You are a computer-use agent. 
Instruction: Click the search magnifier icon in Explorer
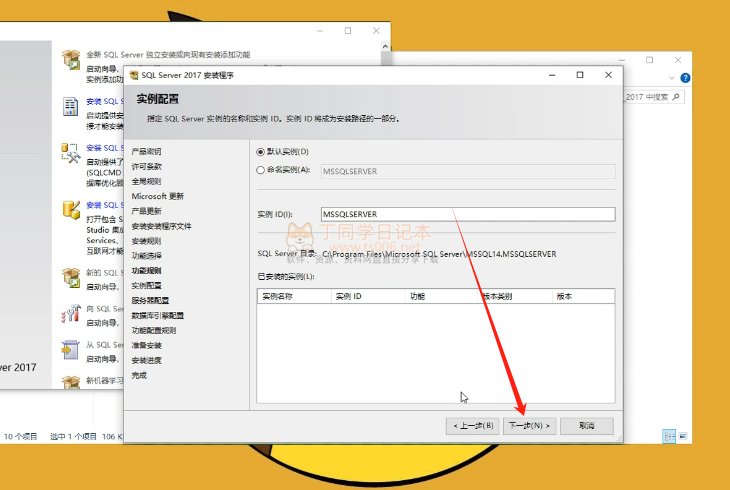[x=677, y=97]
